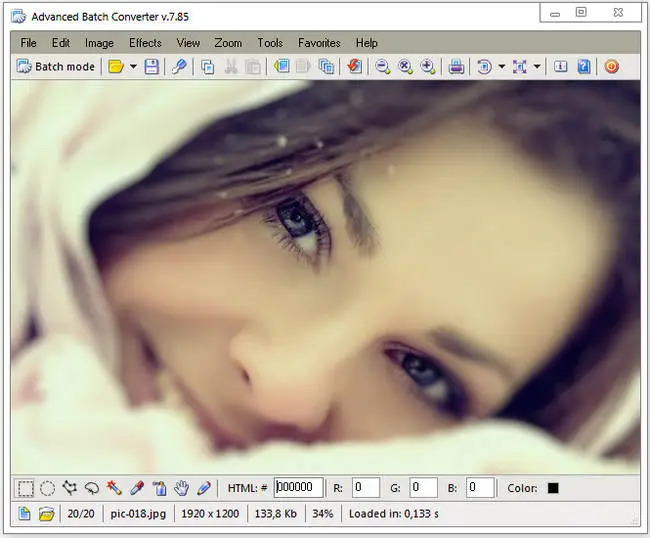Expand the fit-to-window dropdown arrow
This screenshot has height=538, width=650.
[537, 67]
